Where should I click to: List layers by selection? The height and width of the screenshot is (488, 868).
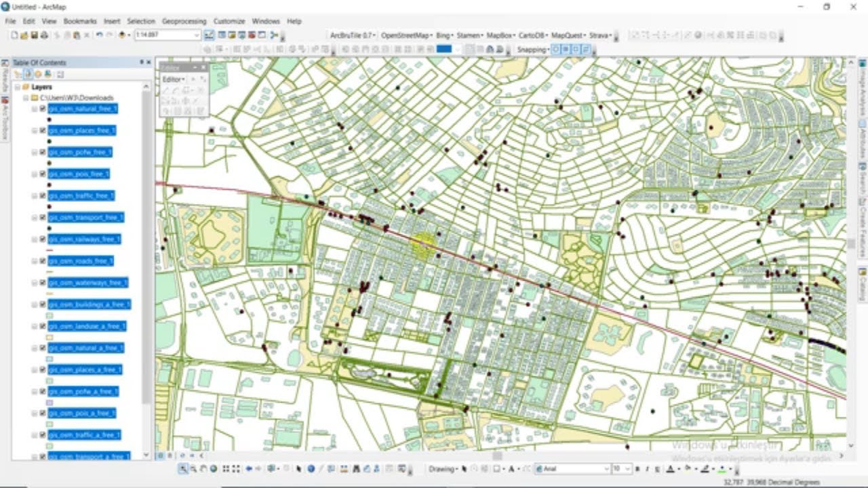coord(48,74)
